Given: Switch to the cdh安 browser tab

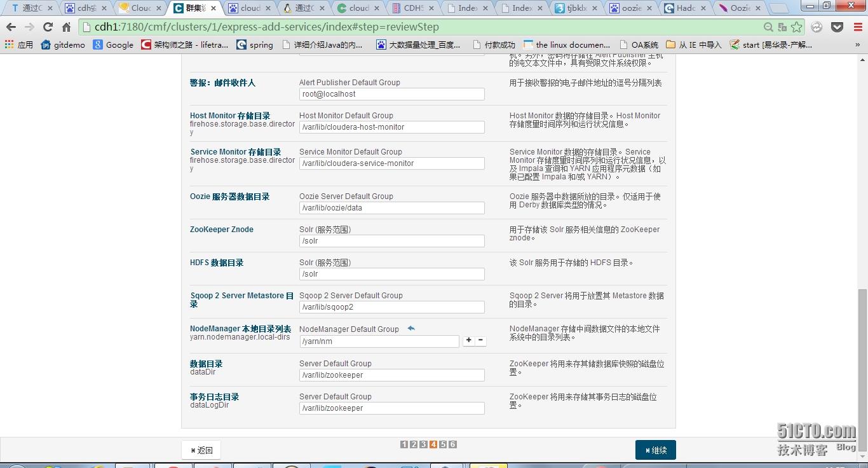Looking at the screenshot, I should (x=86, y=8).
